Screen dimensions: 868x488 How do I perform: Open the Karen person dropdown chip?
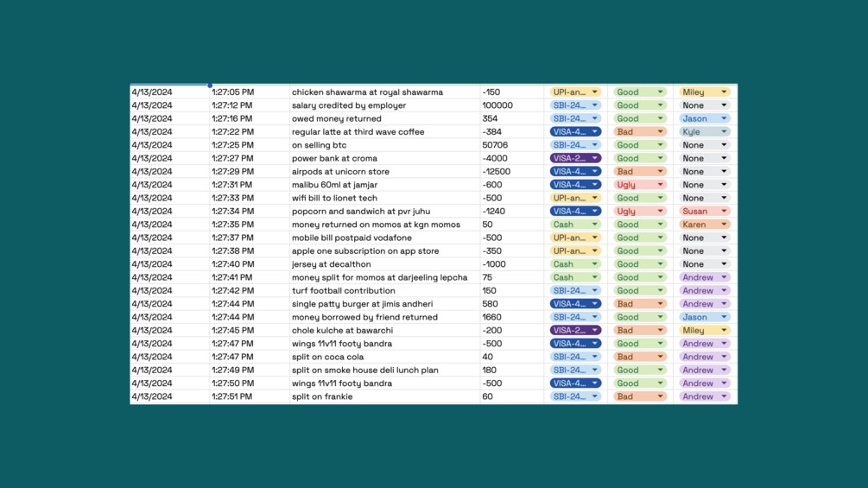click(x=724, y=225)
